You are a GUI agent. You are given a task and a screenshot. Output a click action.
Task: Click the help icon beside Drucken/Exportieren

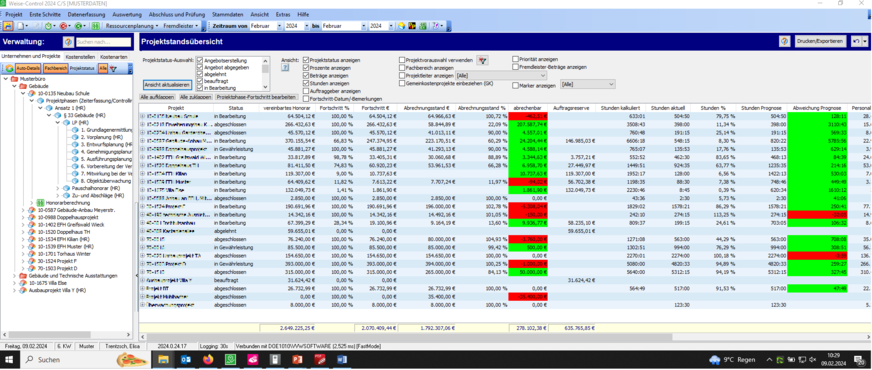point(785,41)
